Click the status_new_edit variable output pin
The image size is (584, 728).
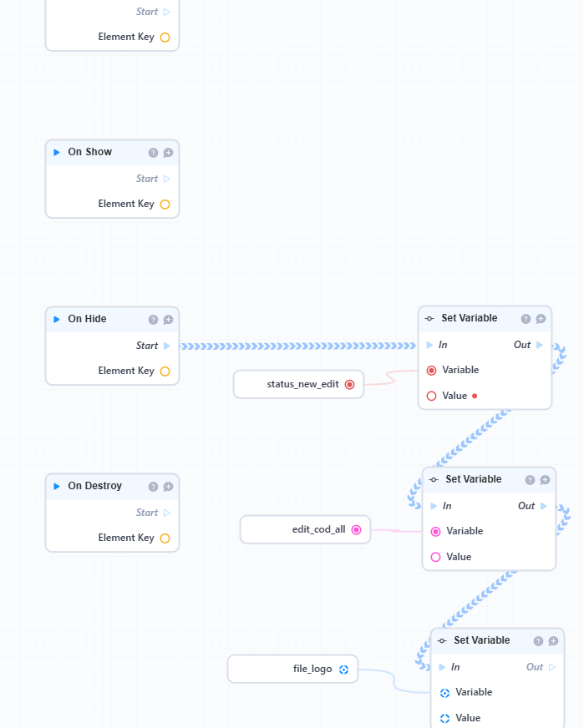[349, 384]
